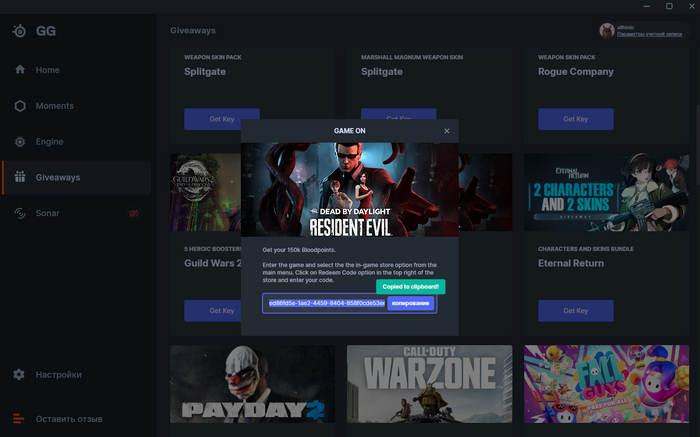Click the копирование copy button
700x437 pixels.
(410, 303)
